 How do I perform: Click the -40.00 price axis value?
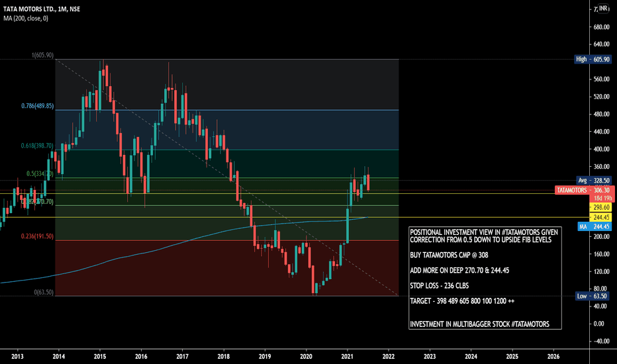[600, 341]
